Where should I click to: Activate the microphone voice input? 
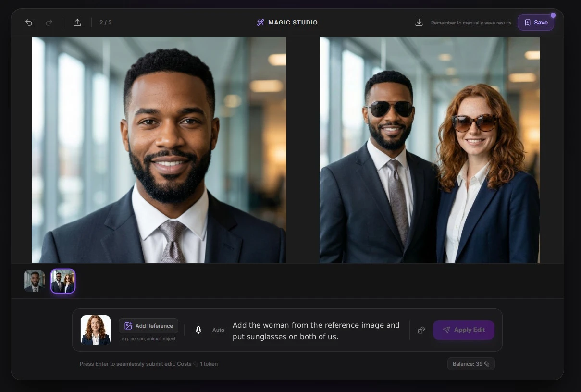click(x=198, y=330)
